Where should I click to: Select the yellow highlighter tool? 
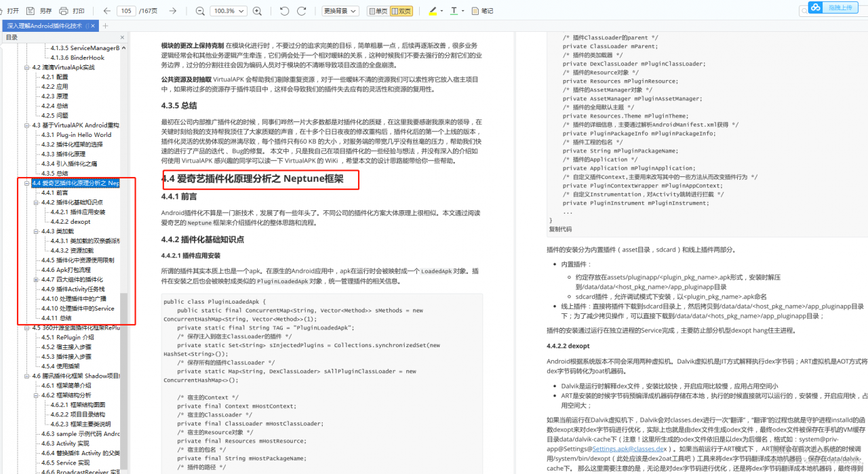point(433,11)
